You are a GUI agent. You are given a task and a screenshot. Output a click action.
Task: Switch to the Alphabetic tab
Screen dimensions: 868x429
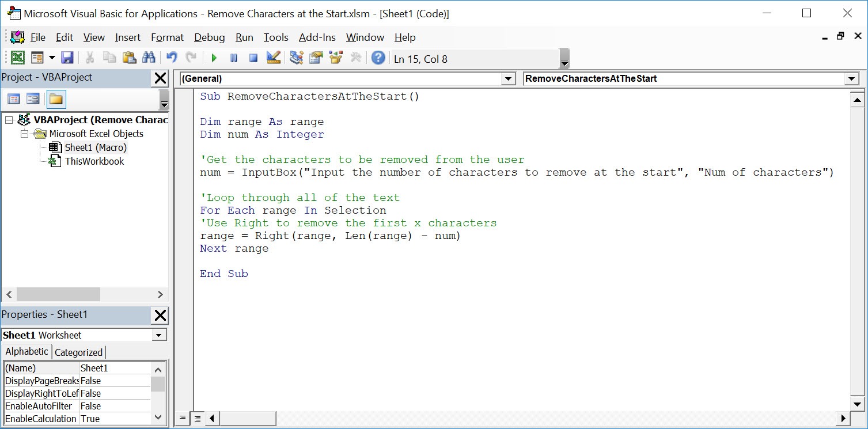(x=26, y=351)
